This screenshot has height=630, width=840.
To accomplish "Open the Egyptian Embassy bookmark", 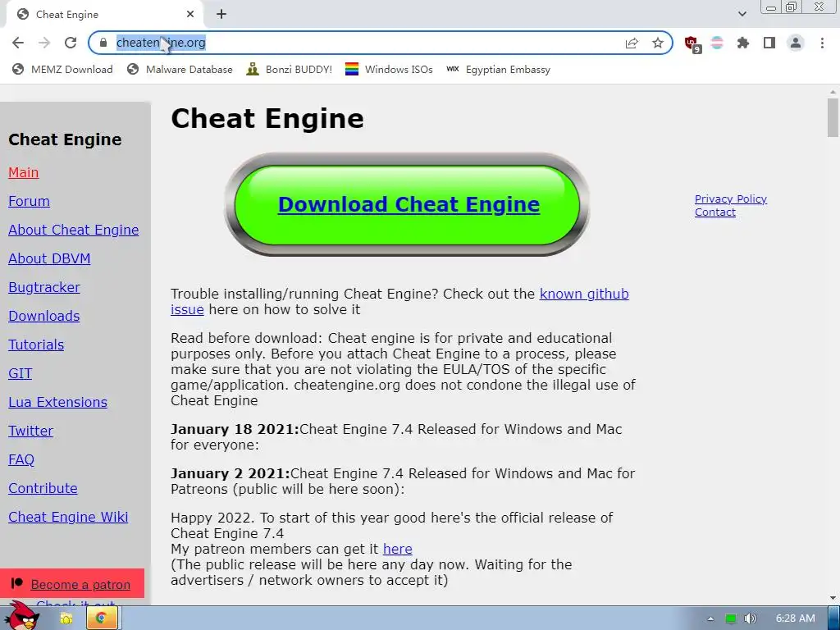I will tap(498, 70).
